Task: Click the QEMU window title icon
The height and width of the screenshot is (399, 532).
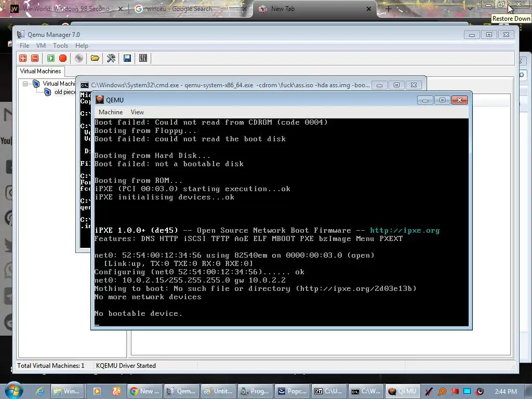Action: [99, 100]
